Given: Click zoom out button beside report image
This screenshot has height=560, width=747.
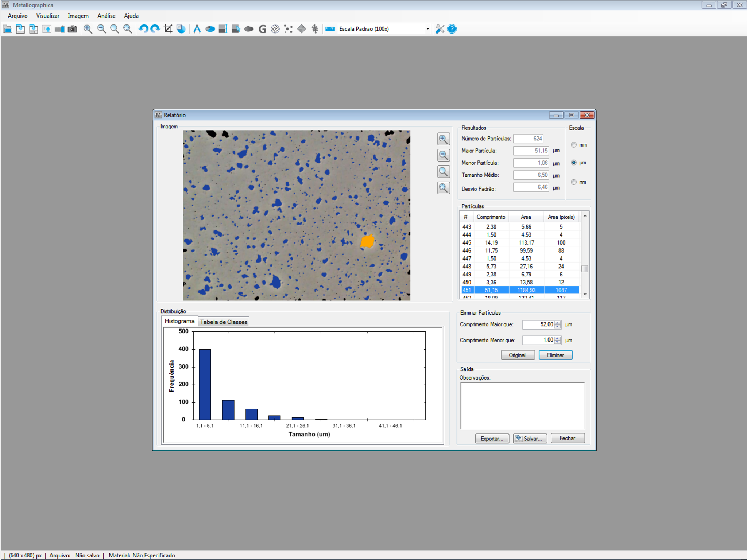Looking at the screenshot, I should pos(444,155).
